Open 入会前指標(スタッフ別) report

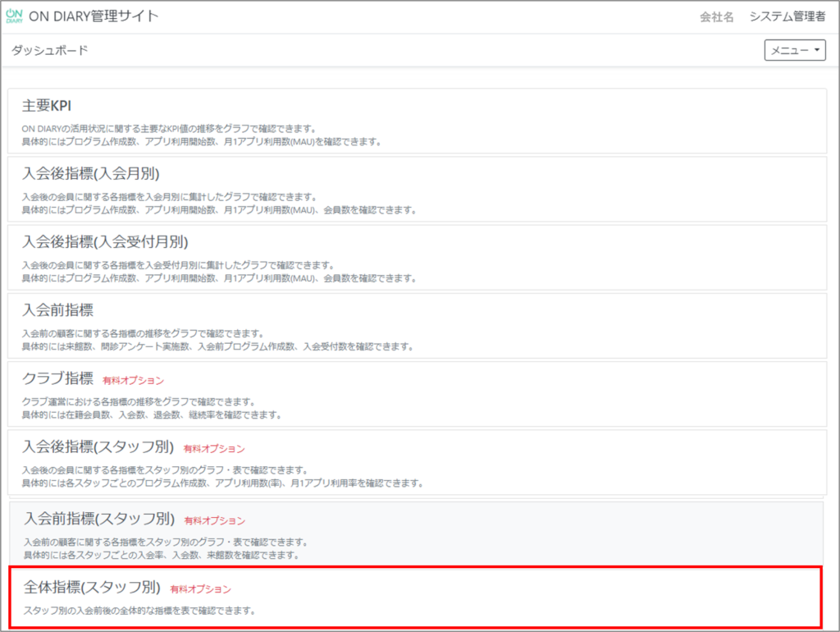[x=99, y=519]
